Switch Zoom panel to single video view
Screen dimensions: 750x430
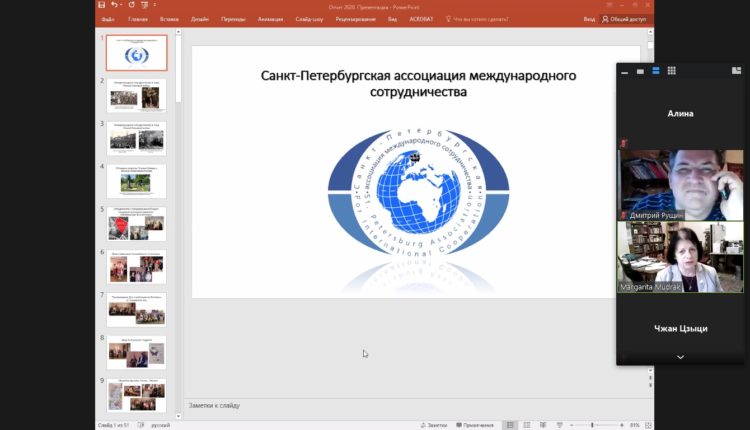pyautogui.click(x=640, y=71)
